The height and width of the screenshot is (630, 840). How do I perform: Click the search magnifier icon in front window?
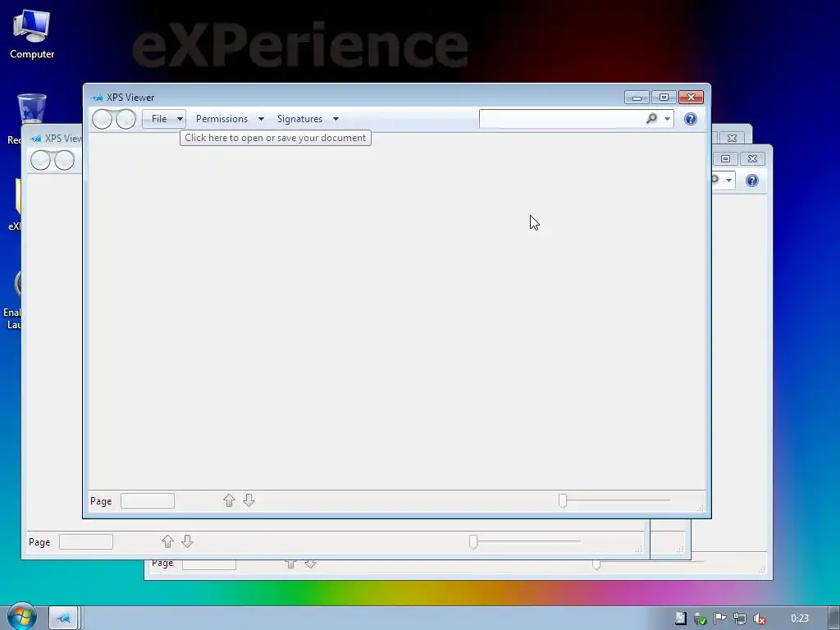[651, 118]
